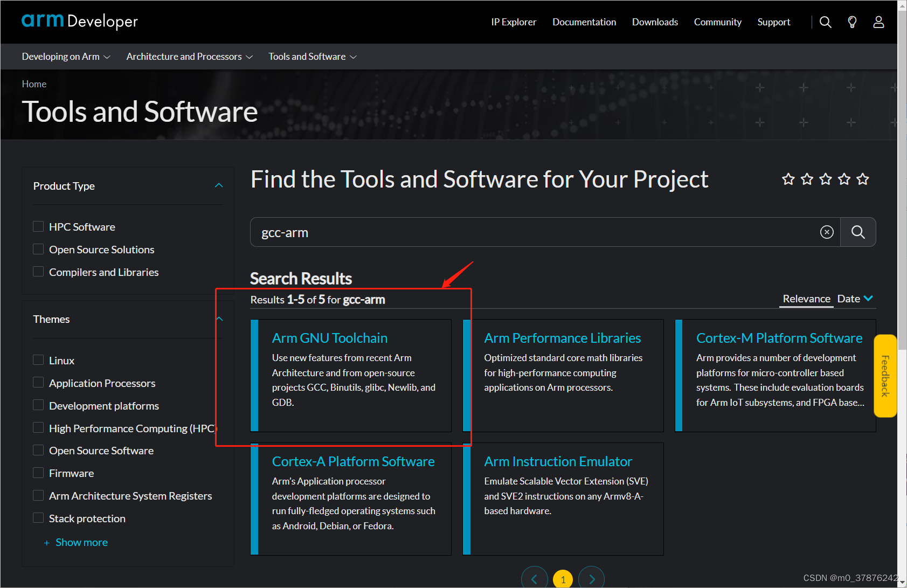Open Documentation in top menu

click(x=584, y=22)
